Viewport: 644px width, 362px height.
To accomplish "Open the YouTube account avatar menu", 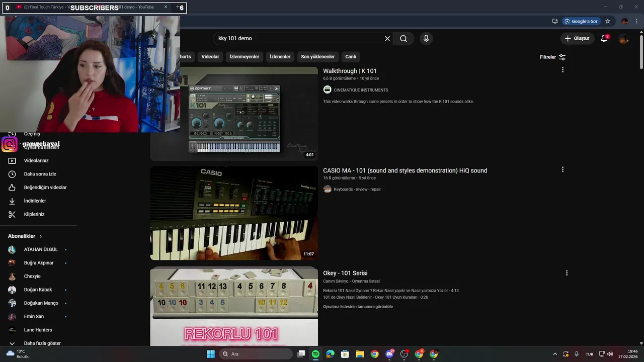I will pyautogui.click(x=623, y=39).
